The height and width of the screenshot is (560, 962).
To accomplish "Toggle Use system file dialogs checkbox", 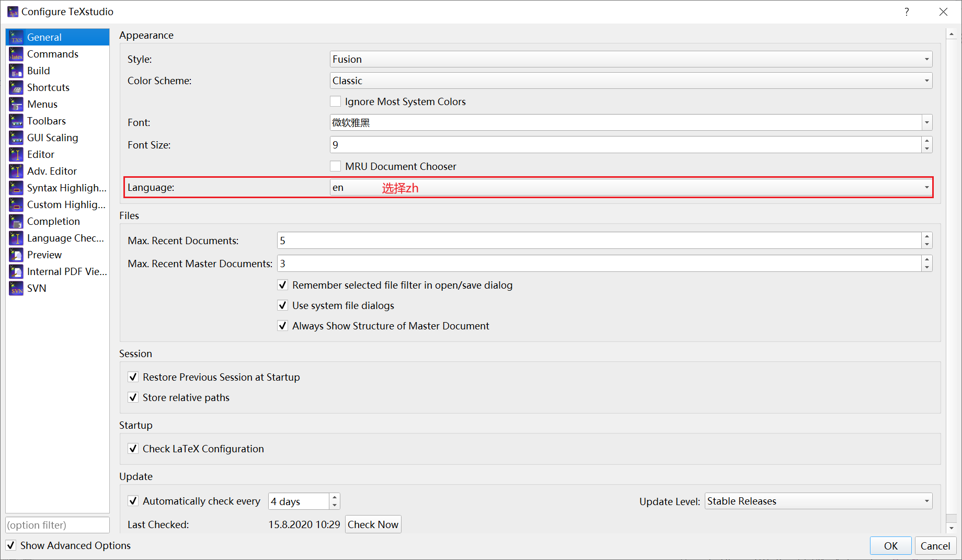I will coord(283,305).
